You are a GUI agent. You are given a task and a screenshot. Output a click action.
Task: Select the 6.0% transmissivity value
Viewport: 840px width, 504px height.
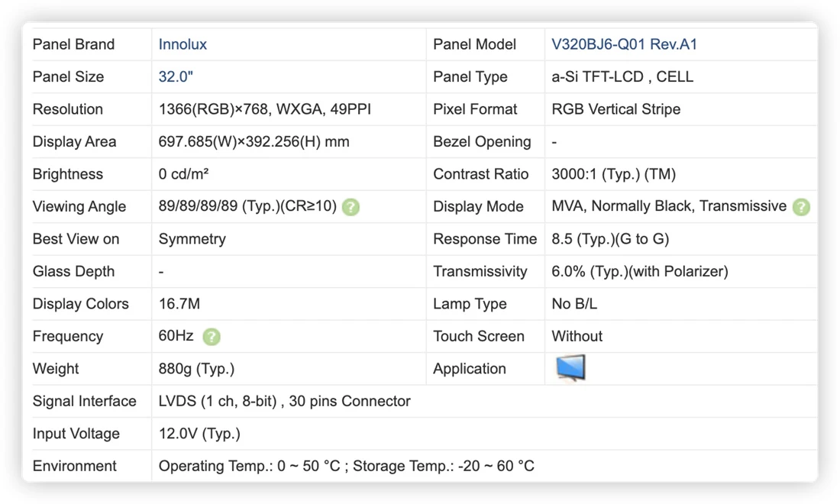pos(640,272)
